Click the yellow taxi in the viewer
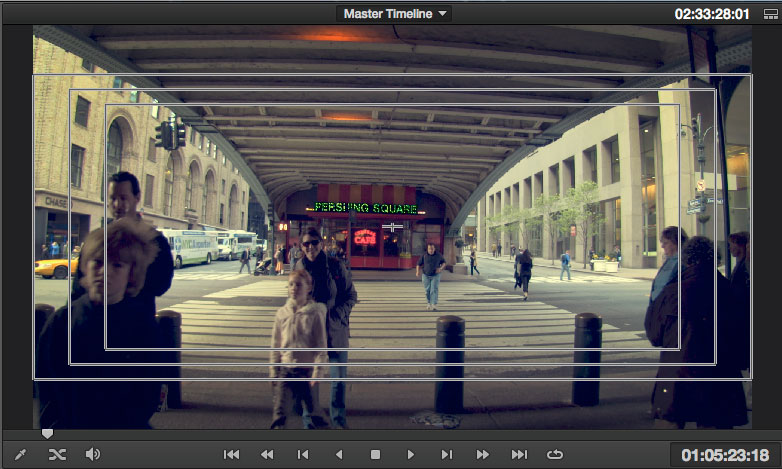The width and height of the screenshot is (782, 469). [x=56, y=265]
